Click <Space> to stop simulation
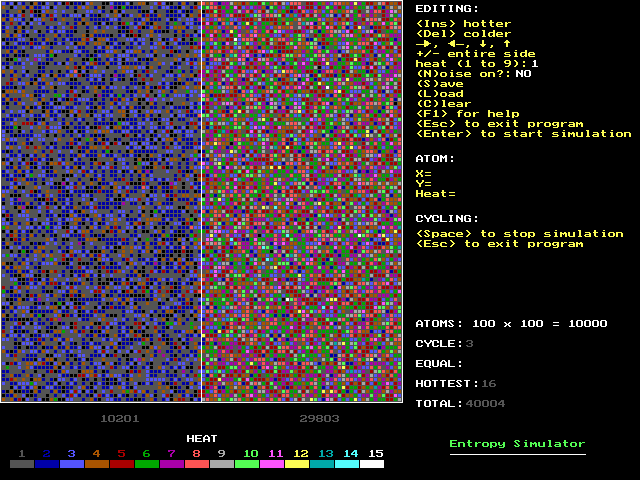The width and height of the screenshot is (640, 480). (x=519, y=234)
